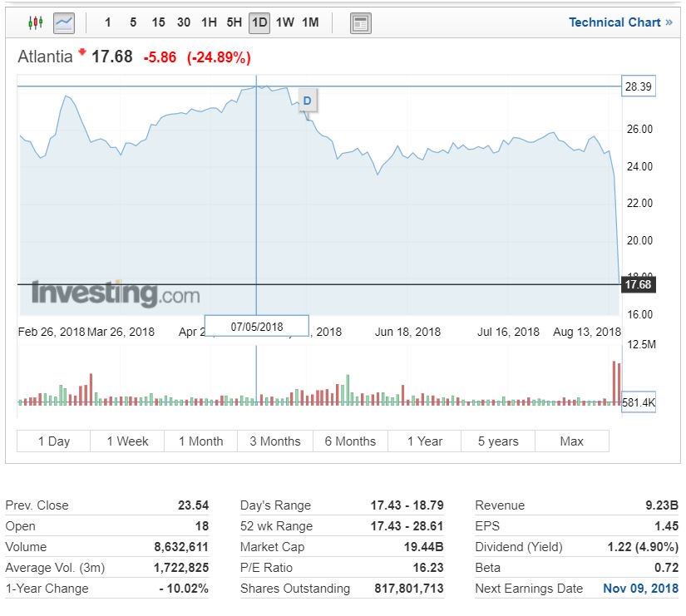This screenshot has width=686, height=616.
Task: Click Average Vol. (3m) value 1,722,825
Action: click(x=181, y=568)
